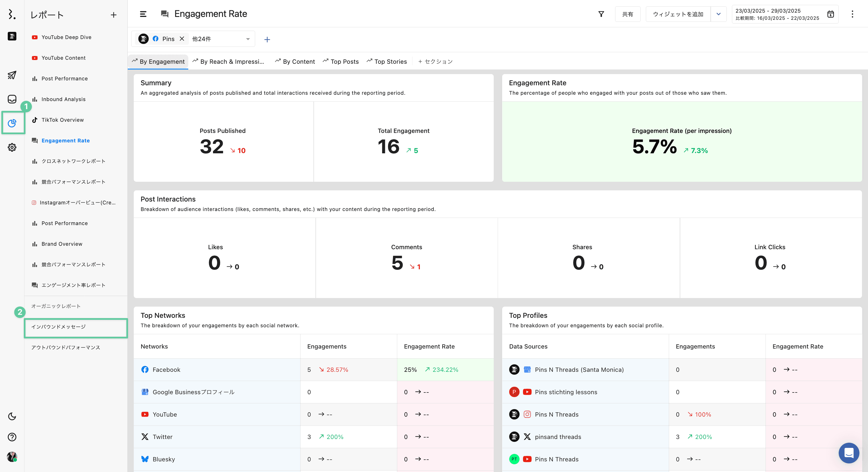Toggle dark mode moon icon
This screenshot has width=868, height=472.
[12, 416]
